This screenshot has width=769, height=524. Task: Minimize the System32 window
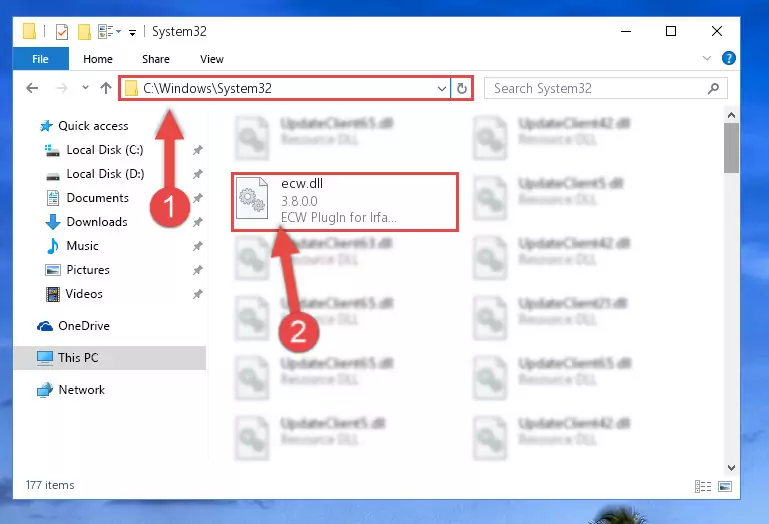626,31
